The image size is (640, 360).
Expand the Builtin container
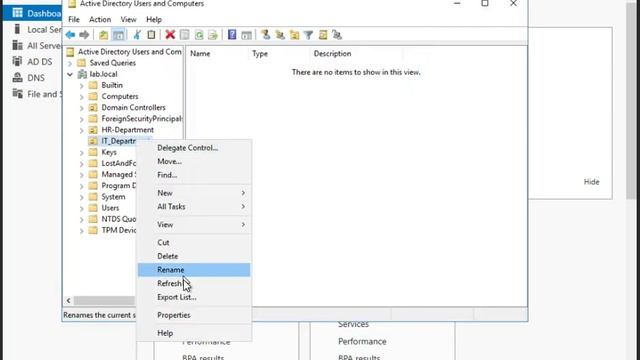tap(81, 86)
